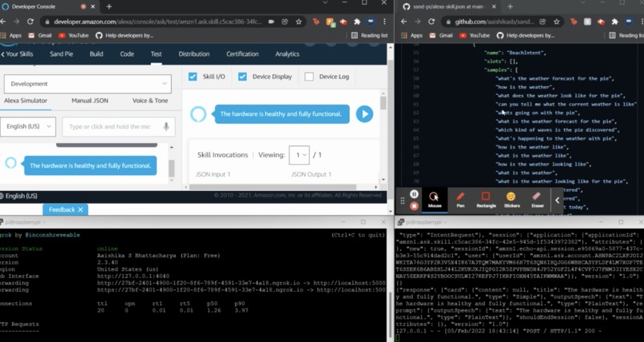Reload the Developer Console page

coord(30,22)
